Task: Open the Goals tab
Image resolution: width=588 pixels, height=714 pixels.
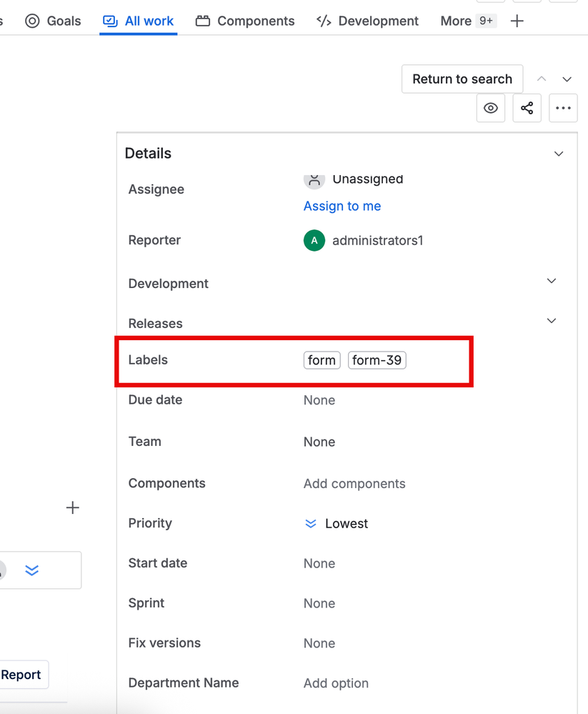Action: (x=53, y=21)
